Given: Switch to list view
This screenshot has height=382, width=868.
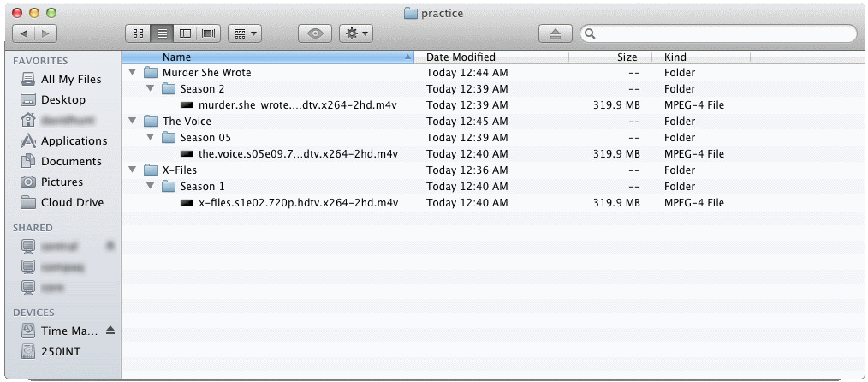Looking at the screenshot, I should (162, 33).
